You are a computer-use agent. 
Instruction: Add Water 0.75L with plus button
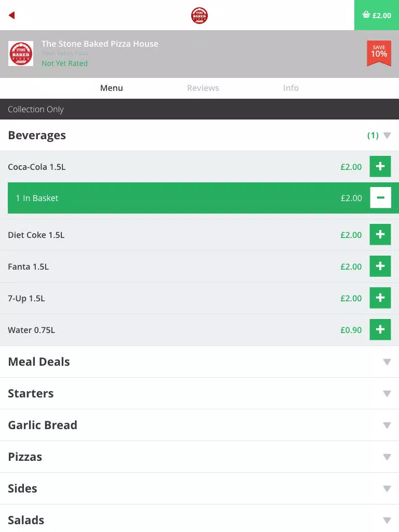[x=380, y=330]
